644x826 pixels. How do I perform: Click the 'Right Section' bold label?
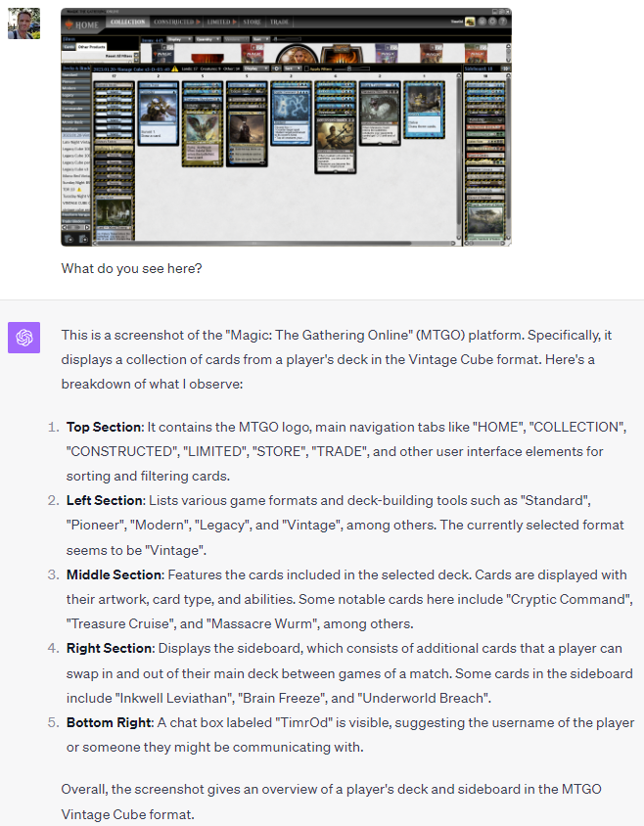tap(111, 649)
